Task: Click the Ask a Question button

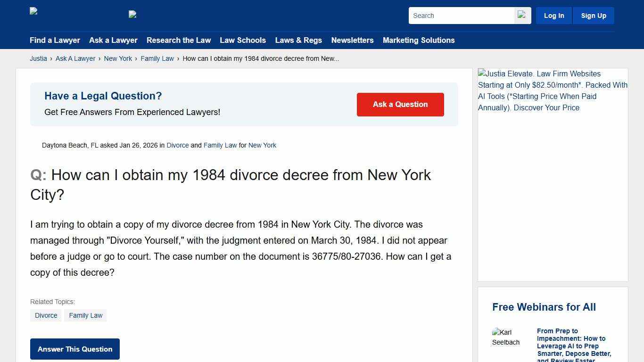Action: 400,104
